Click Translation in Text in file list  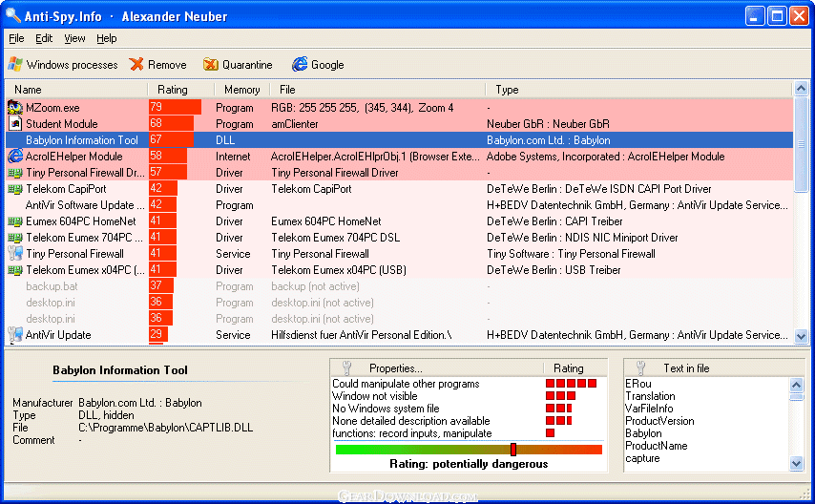[650, 396]
